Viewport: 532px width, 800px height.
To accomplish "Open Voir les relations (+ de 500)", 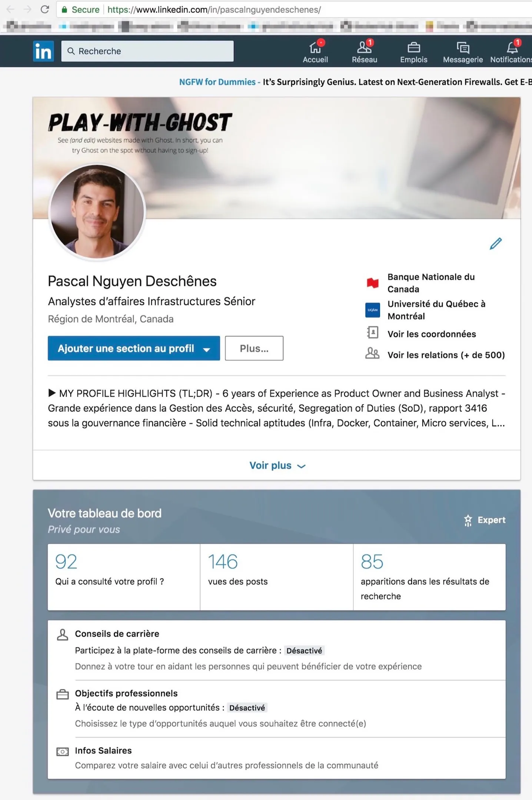I will coord(446,355).
